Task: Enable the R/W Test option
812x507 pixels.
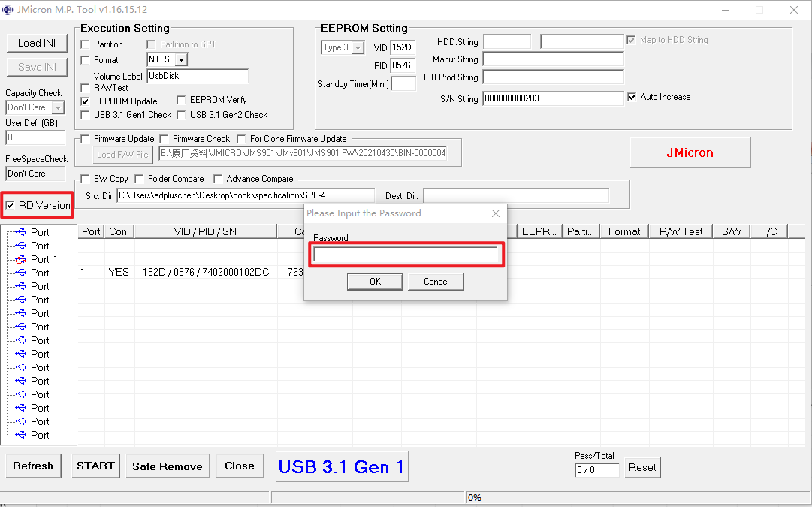Action: point(86,88)
